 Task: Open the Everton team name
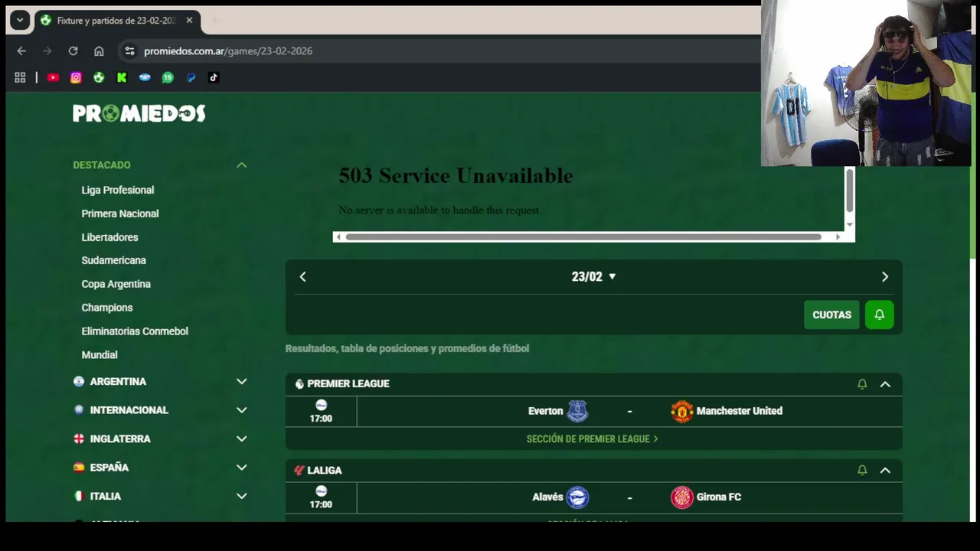coord(545,411)
